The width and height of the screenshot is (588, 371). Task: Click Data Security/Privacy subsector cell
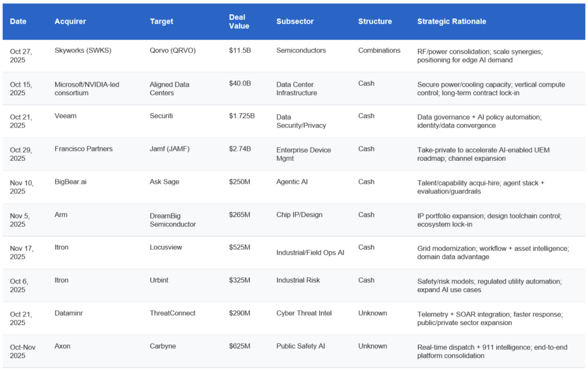click(x=301, y=121)
